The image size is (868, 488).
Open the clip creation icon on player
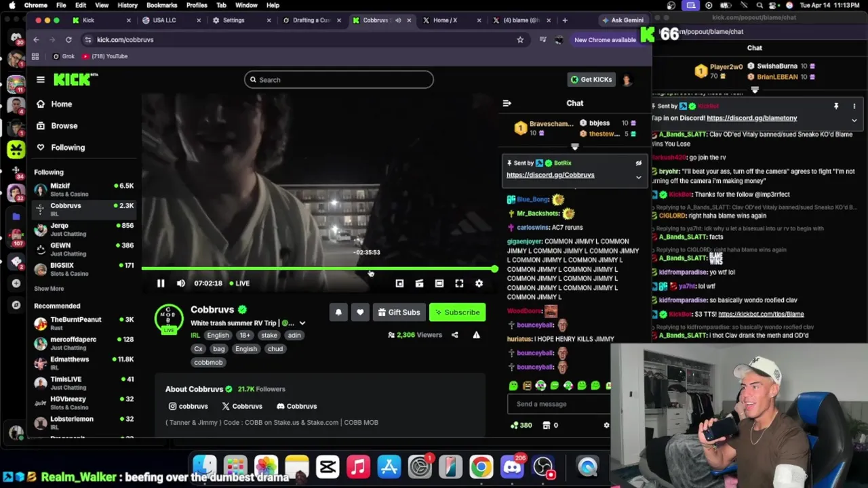[x=419, y=283]
